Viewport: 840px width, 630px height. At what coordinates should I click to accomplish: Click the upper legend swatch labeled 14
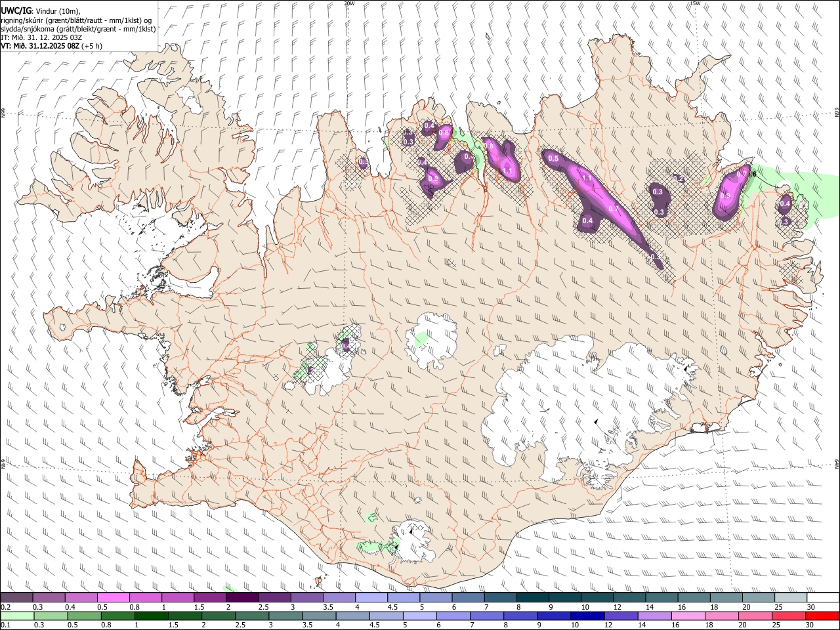tap(661, 598)
